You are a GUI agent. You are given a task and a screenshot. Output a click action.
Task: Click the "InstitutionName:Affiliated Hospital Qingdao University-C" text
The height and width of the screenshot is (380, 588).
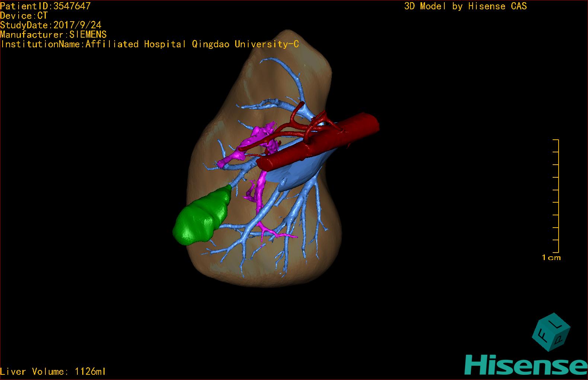(x=150, y=44)
